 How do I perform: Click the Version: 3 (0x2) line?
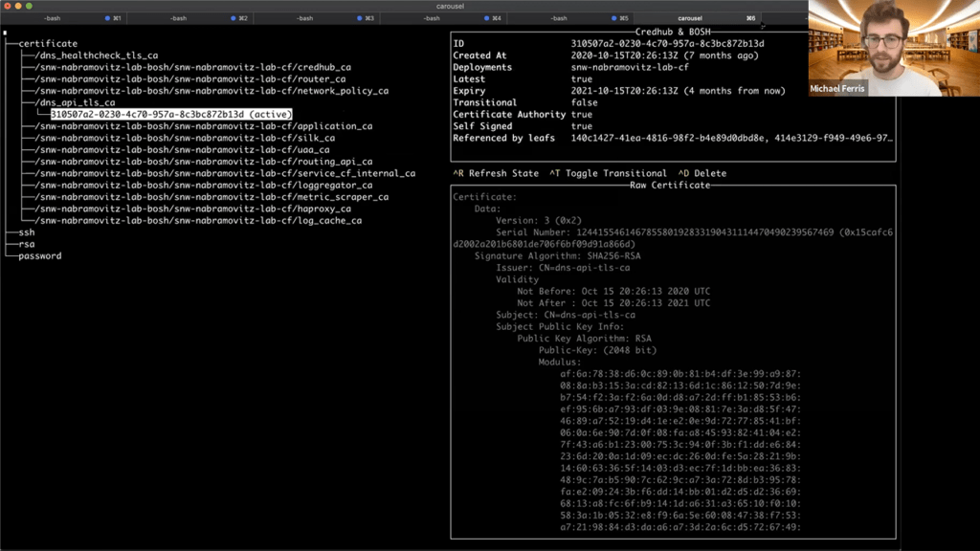(x=539, y=221)
